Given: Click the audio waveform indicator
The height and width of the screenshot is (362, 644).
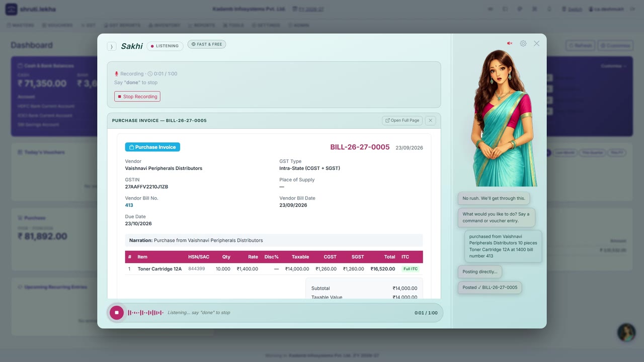Looking at the screenshot, I should (x=146, y=313).
